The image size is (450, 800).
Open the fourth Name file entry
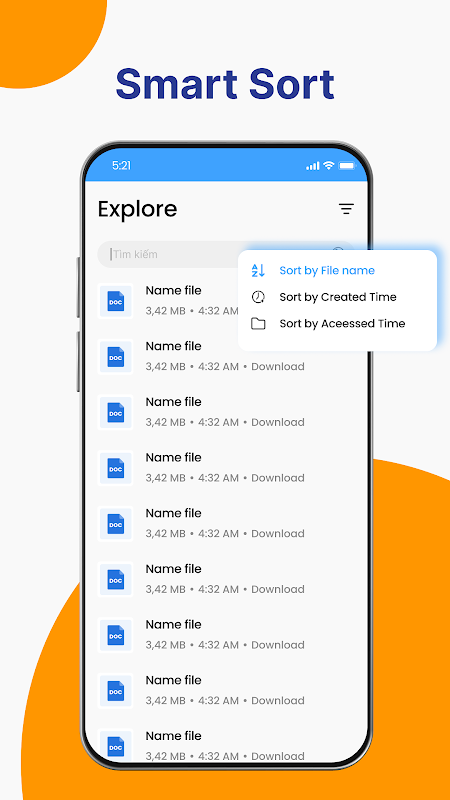(226, 468)
